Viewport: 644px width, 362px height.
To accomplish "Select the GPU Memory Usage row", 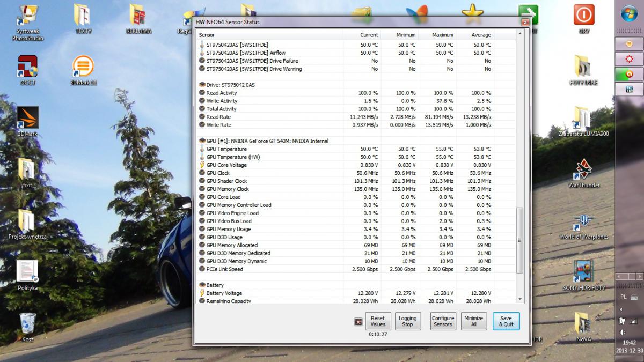I will [x=357, y=230].
